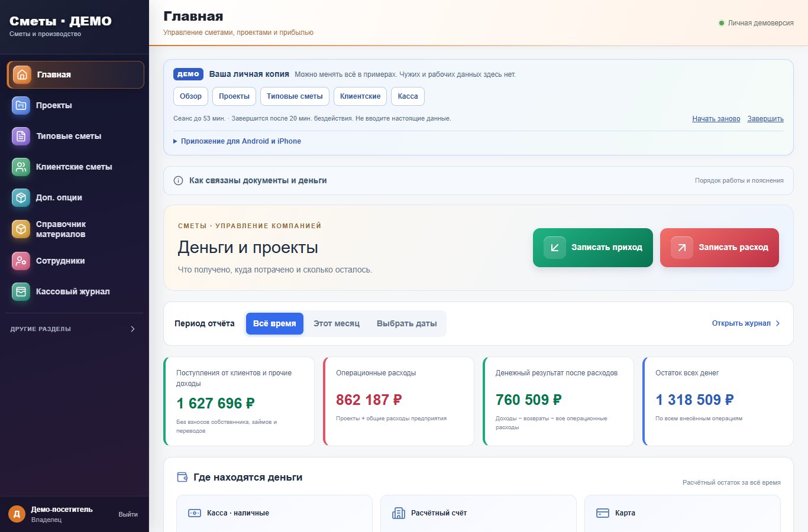Click the info icon beside Как связаны документы

click(x=178, y=180)
